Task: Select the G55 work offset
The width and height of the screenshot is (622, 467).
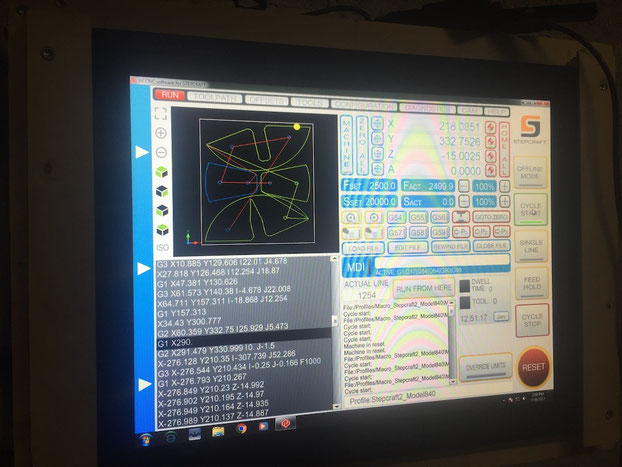Action: [418, 217]
